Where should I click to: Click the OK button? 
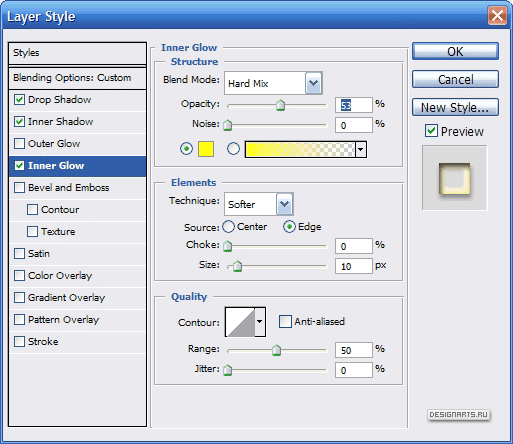[455, 51]
